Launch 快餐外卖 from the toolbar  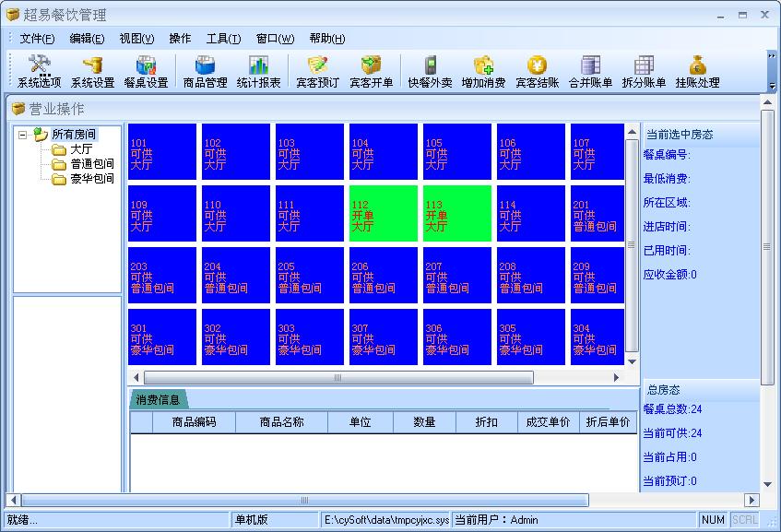pyautogui.click(x=430, y=71)
